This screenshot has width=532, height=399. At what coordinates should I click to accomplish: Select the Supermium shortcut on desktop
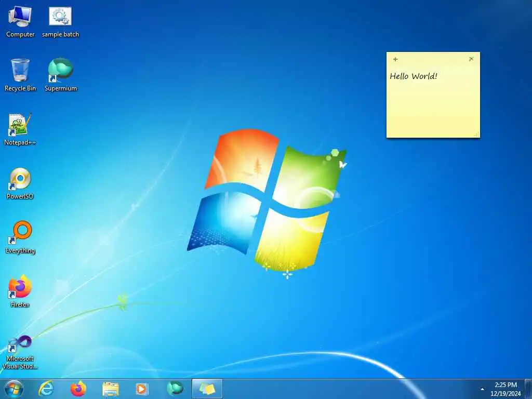pos(60,75)
